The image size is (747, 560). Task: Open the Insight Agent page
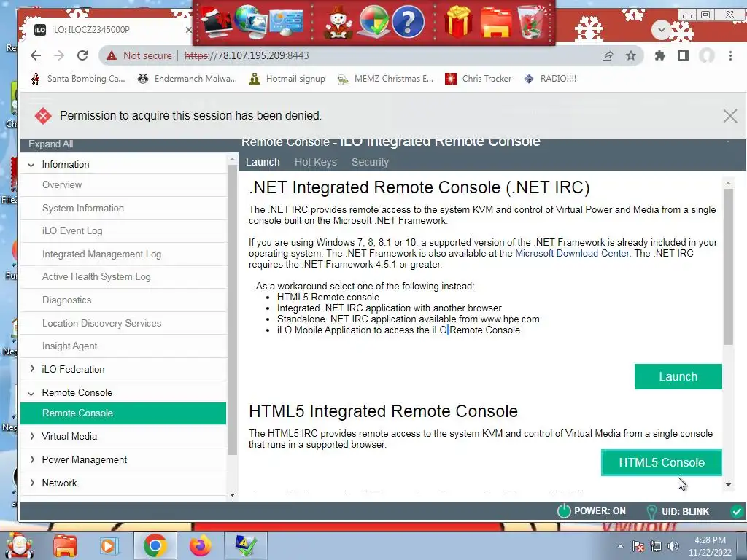pos(123,346)
